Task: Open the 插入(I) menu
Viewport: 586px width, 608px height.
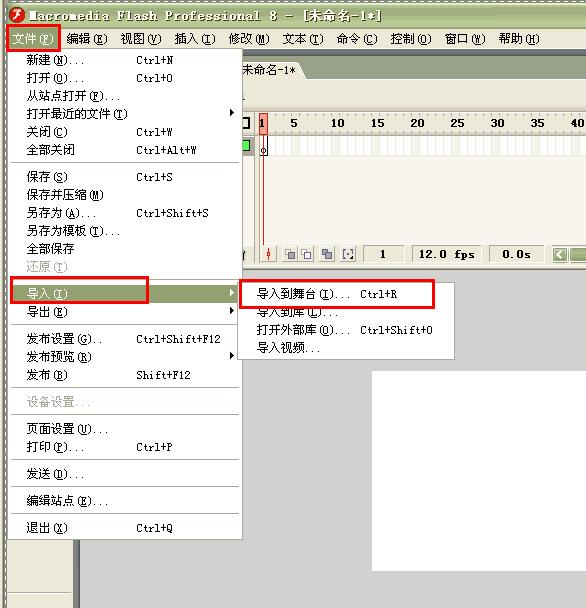Action: [195, 39]
